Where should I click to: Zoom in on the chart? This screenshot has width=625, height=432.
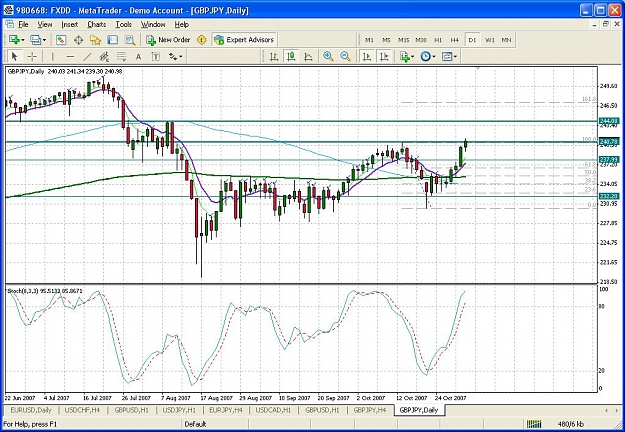328,57
